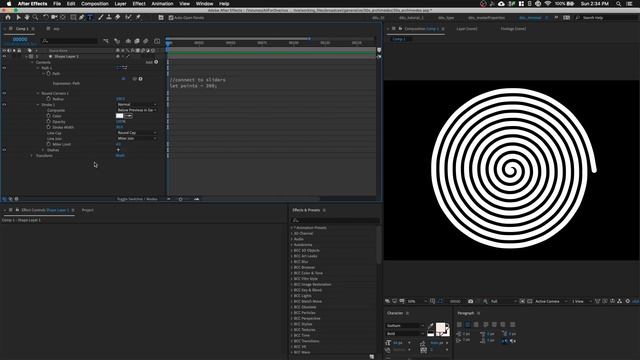
Task: Open the Animation menu
Action: 162,4
